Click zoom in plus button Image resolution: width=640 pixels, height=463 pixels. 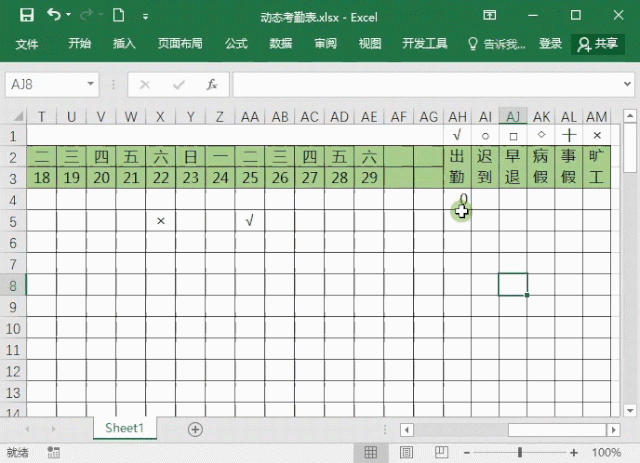tap(574, 452)
